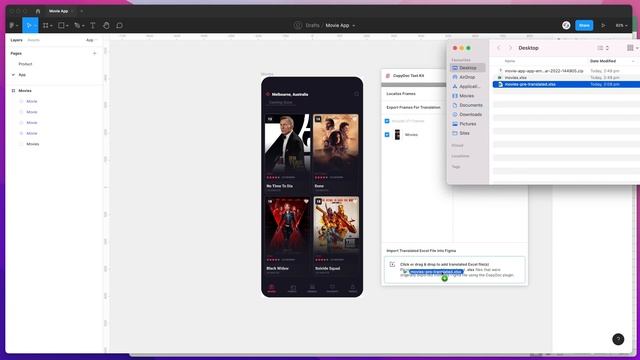This screenshot has height=360, width=640.
Task: Select the Product page
Action: pyautogui.click(x=25, y=64)
